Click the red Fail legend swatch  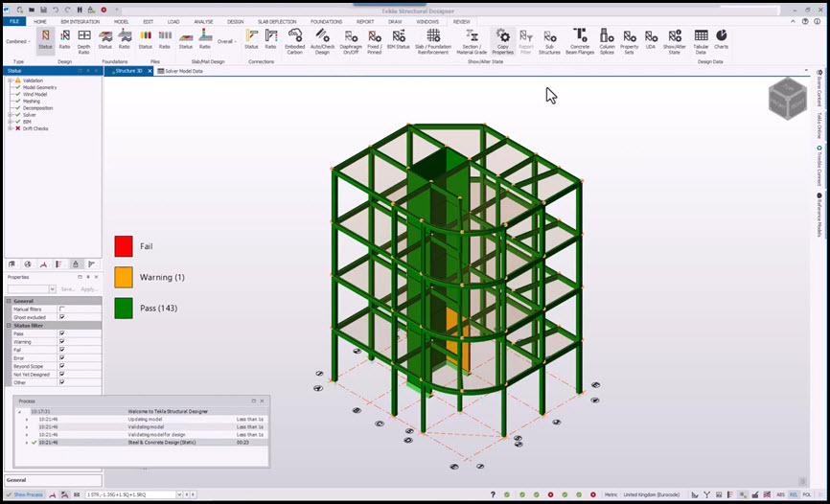[x=124, y=246]
